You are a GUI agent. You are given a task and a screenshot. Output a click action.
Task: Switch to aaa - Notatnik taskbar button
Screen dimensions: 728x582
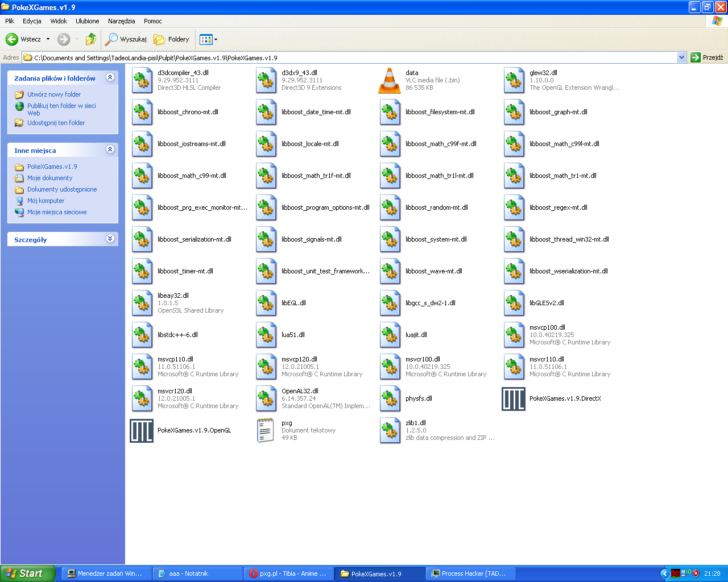coord(197,573)
